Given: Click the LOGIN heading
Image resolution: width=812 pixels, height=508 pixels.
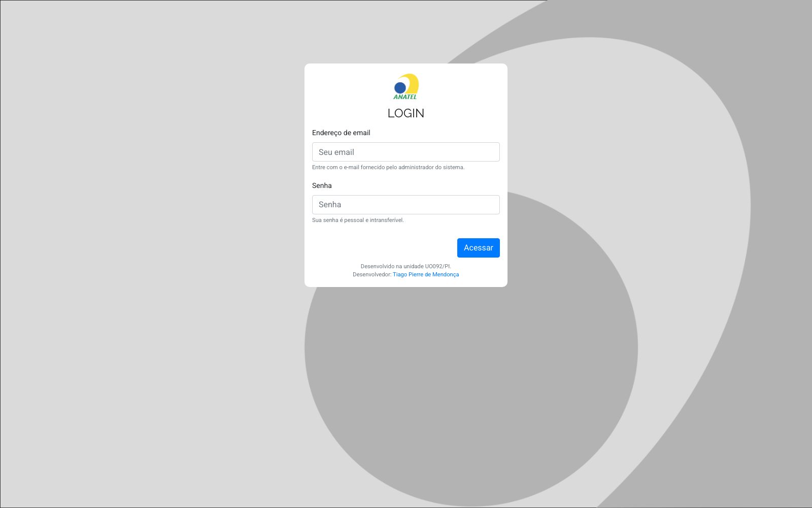Looking at the screenshot, I should click(x=406, y=113).
